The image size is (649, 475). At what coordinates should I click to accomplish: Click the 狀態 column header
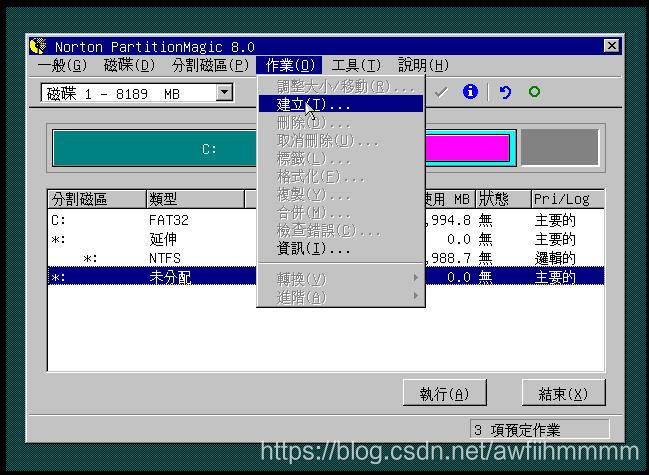click(503, 199)
